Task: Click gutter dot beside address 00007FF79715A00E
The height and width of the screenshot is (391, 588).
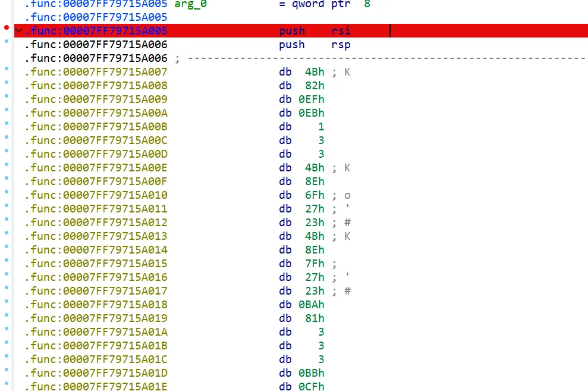Action: [7, 165]
